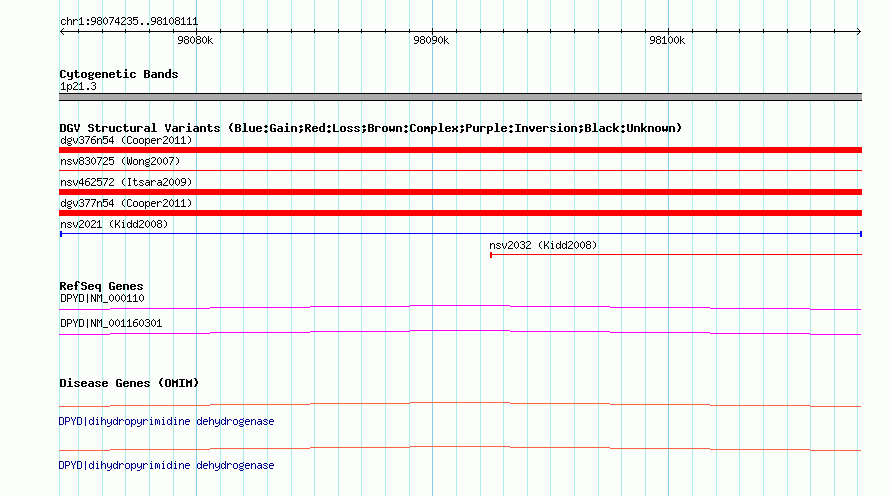Select the red loss line for nsv2032
The width and height of the screenshot is (890, 496).
click(676, 255)
